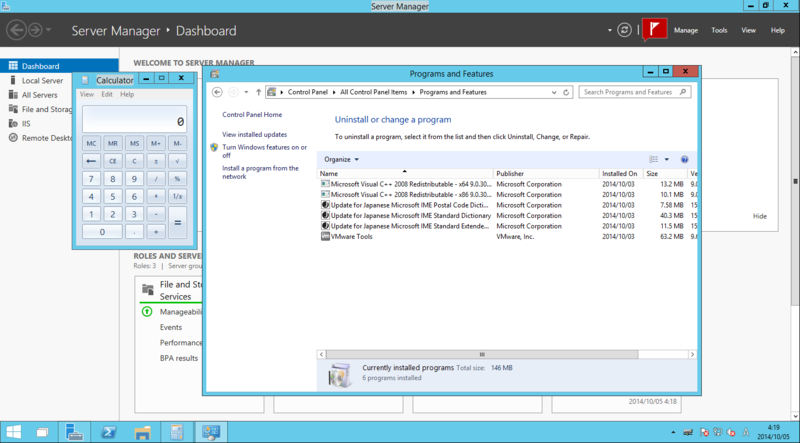The width and height of the screenshot is (800, 443).
Task: Click the up-one-level arrow in Programs and Features
Action: click(x=259, y=92)
